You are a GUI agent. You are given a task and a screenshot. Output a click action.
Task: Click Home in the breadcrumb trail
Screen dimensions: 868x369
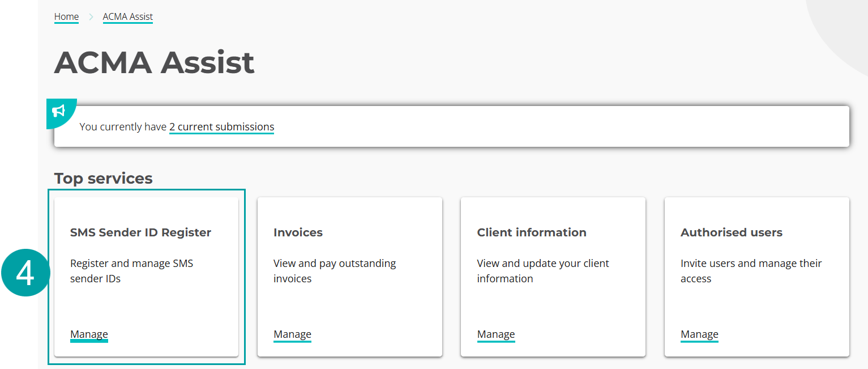pyautogui.click(x=66, y=16)
